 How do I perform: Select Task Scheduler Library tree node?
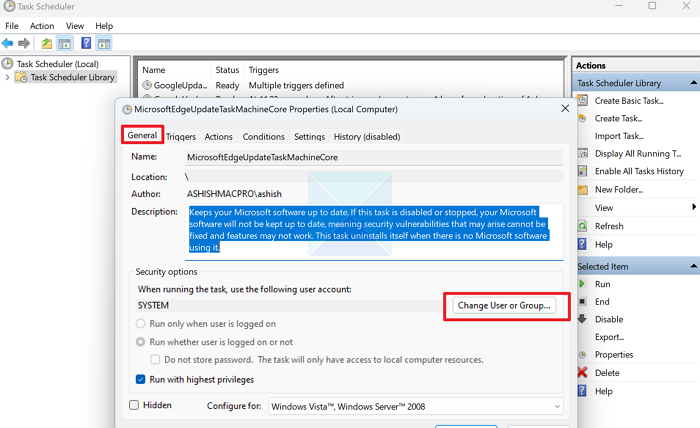[72, 77]
